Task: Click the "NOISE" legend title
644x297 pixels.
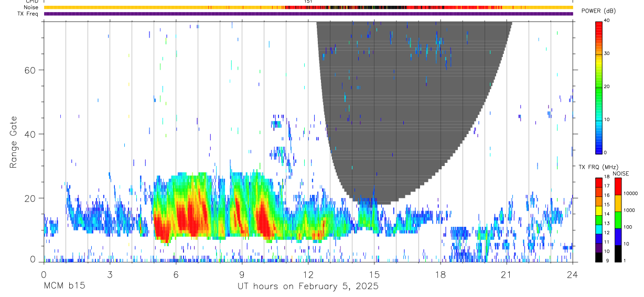Action: pos(621,173)
